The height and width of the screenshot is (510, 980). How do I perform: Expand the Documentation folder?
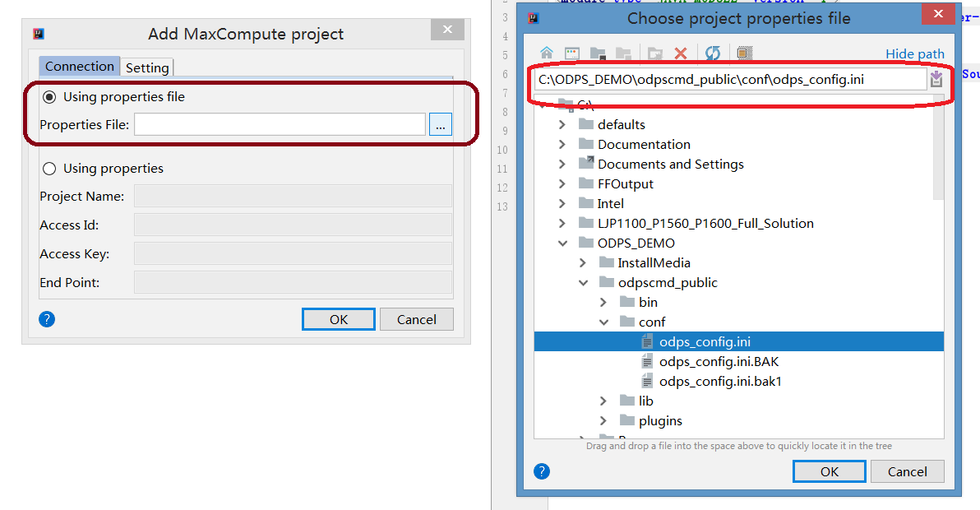[x=562, y=145]
